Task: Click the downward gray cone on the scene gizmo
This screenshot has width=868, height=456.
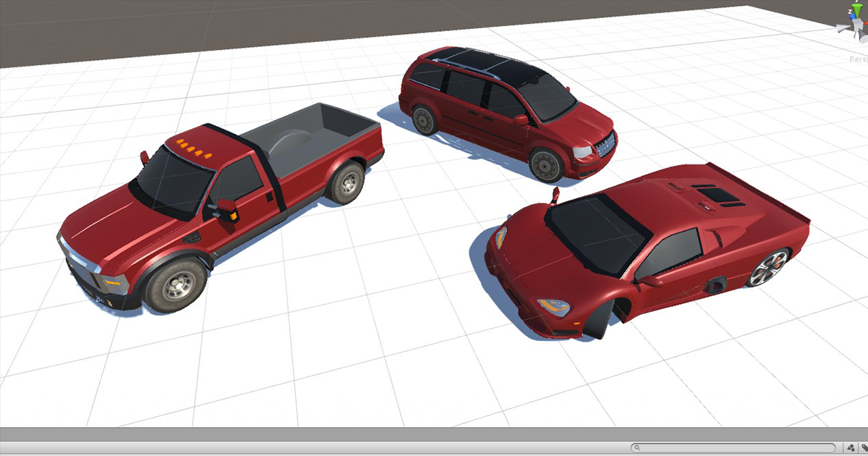Action: 862,35
